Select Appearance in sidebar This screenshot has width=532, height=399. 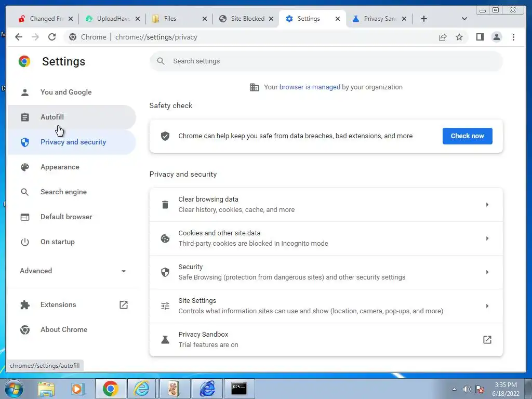point(71,167)
